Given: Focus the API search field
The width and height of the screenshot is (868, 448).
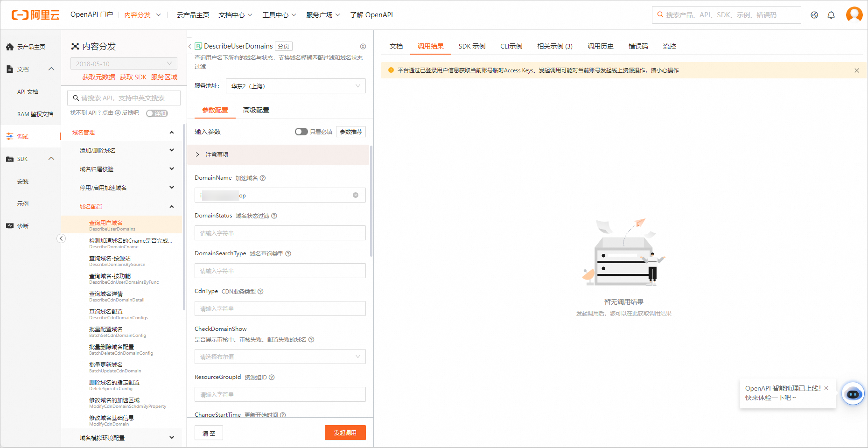Looking at the screenshot, I should (x=124, y=98).
